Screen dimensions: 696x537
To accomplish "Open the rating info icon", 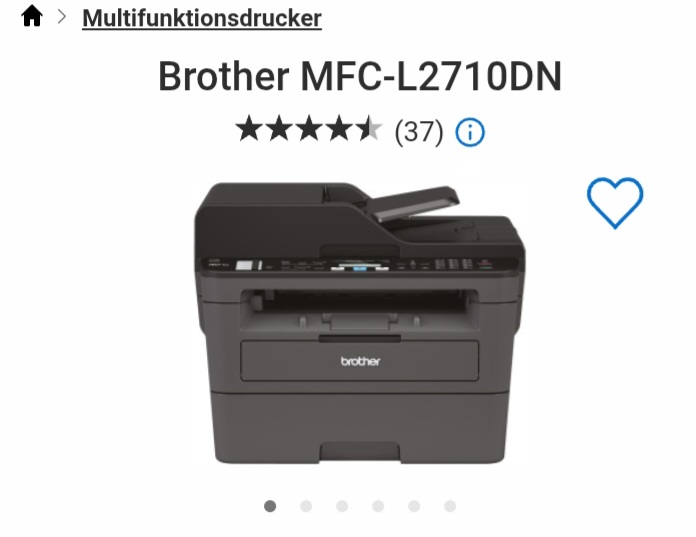I will coord(470,132).
